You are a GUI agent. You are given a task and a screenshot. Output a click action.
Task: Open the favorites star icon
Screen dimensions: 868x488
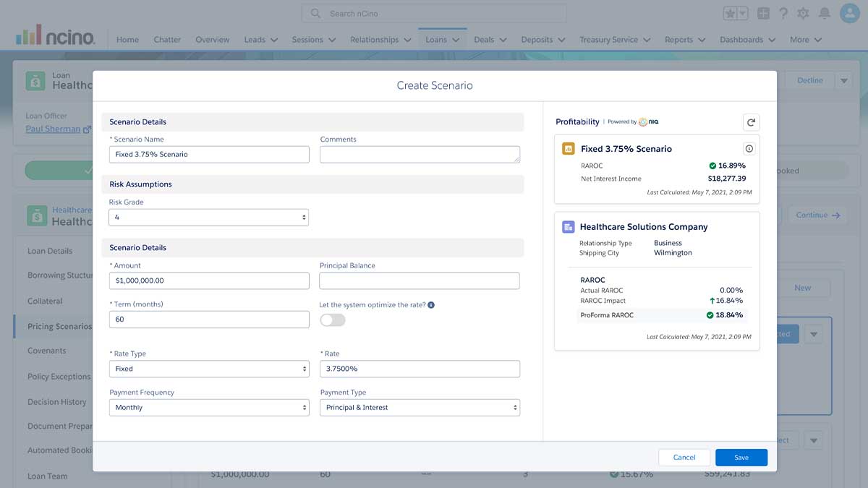point(731,14)
